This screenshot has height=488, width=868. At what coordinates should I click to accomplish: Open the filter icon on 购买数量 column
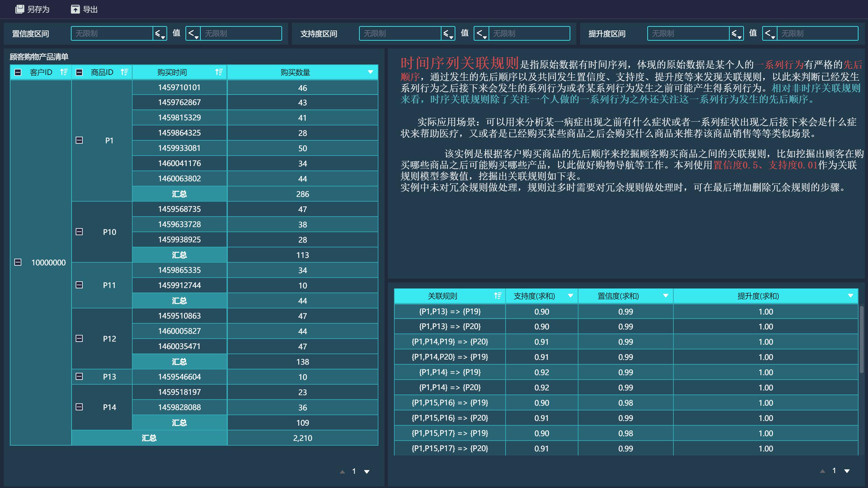click(370, 72)
